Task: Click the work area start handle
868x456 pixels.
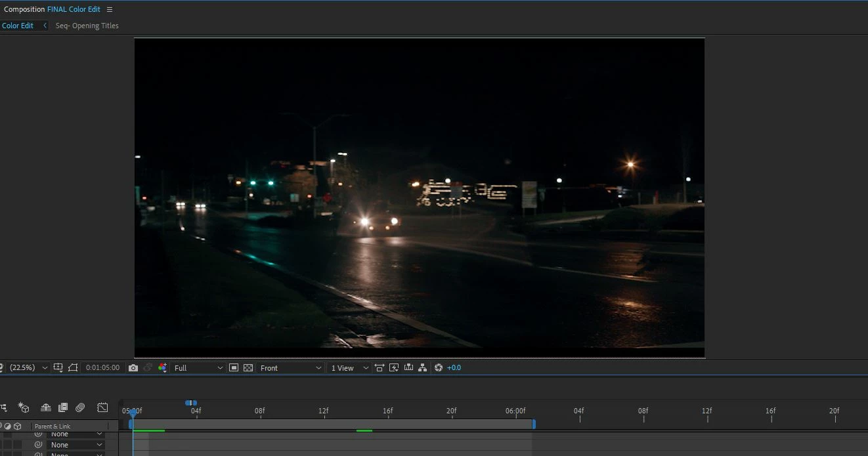Action: point(131,425)
